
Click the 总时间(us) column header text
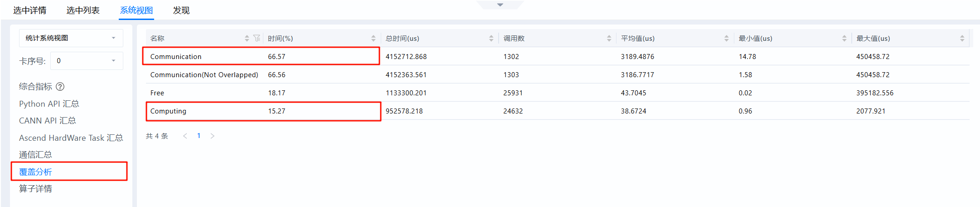[x=403, y=39]
